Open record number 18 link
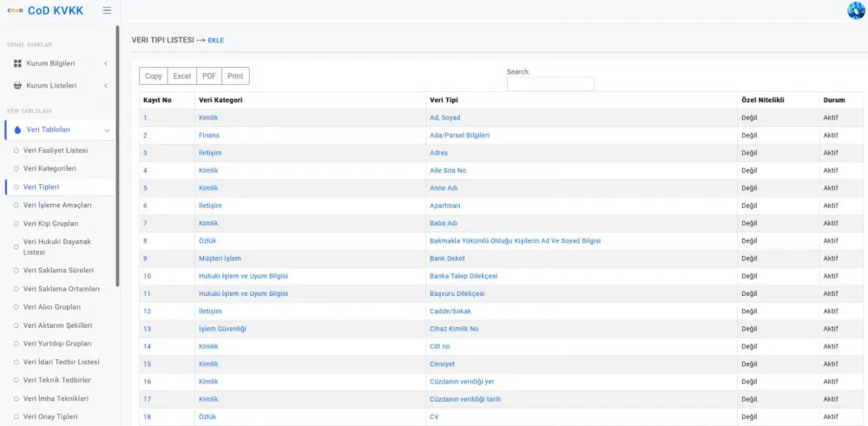 147,417
